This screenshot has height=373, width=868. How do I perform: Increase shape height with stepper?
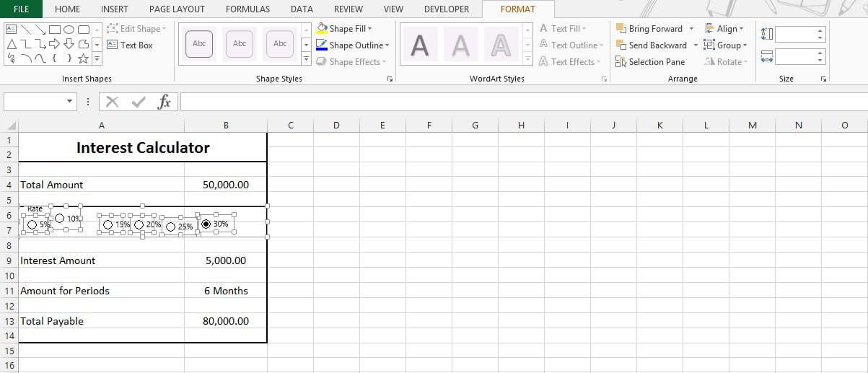coord(820,30)
